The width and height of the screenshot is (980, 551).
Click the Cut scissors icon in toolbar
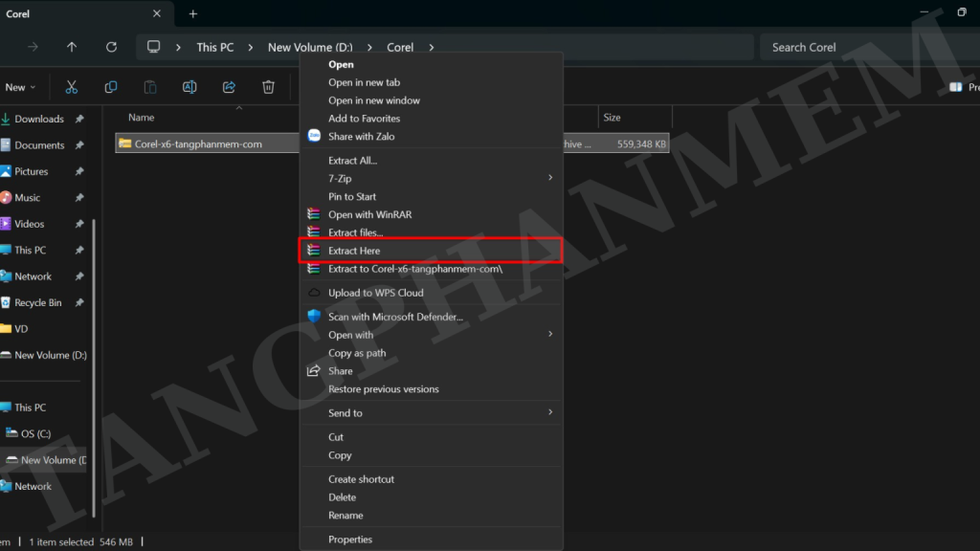[x=71, y=87]
